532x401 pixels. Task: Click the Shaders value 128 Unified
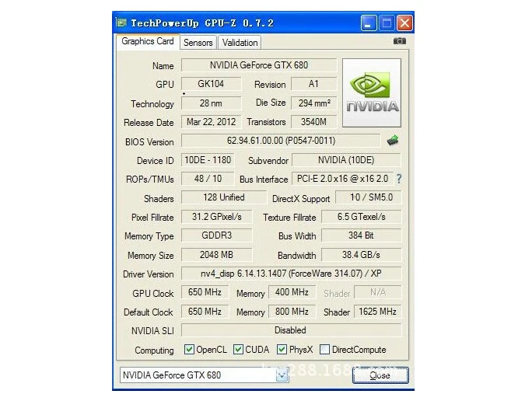[x=224, y=197]
